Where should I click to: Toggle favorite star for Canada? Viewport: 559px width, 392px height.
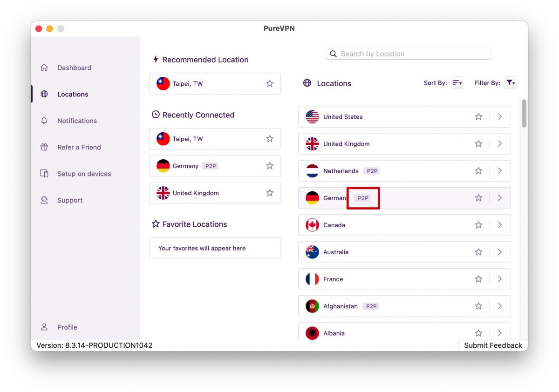[x=478, y=225]
